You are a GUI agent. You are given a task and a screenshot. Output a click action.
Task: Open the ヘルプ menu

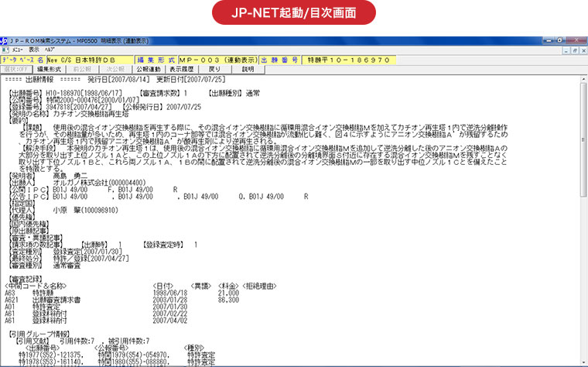click(x=50, y=49)
